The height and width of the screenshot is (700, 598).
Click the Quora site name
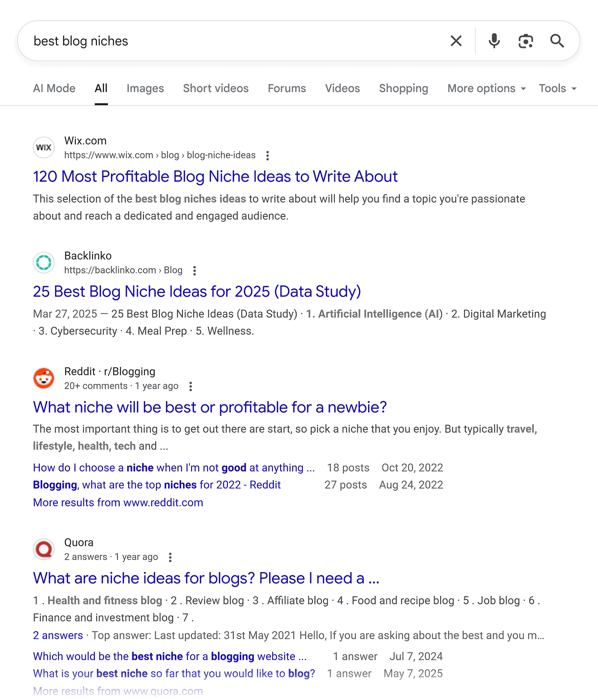tap(79, 542)
